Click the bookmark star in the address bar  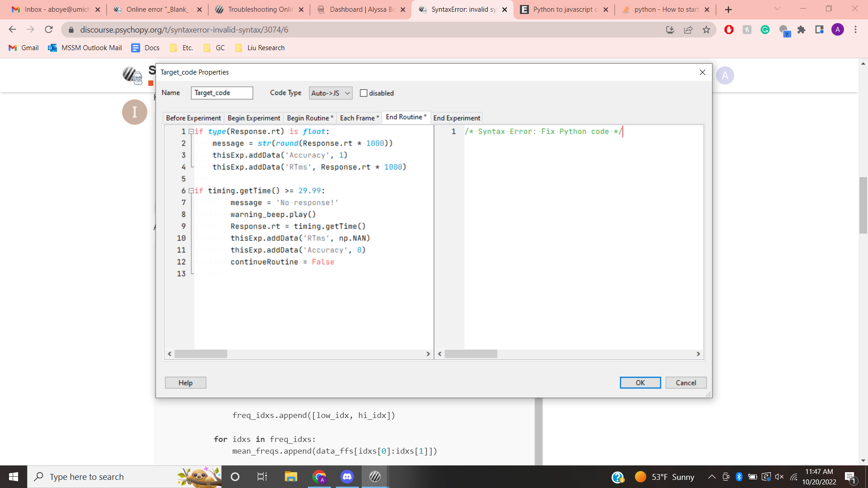(x=706, y=30)
